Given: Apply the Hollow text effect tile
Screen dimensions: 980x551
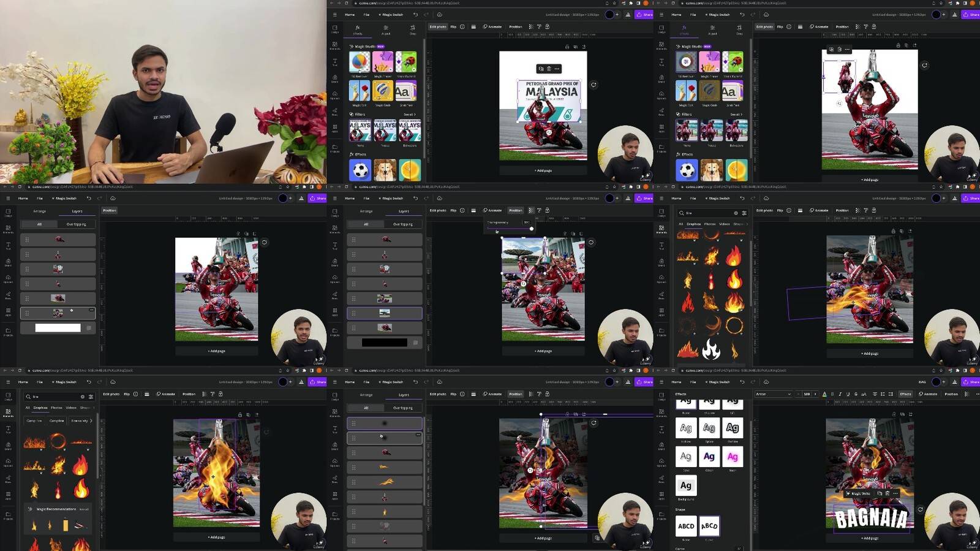Looking at the screenshot, I should pyautogui.click(x=686, y=428).
